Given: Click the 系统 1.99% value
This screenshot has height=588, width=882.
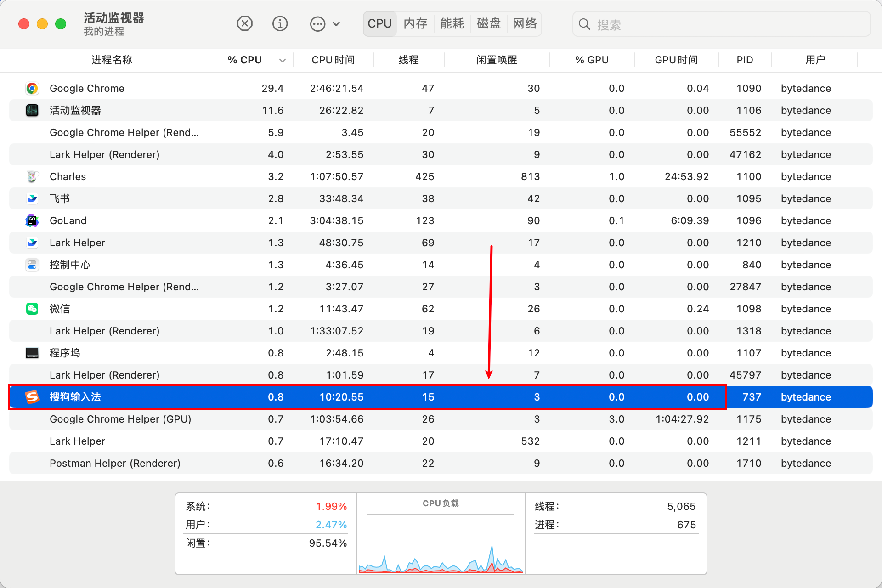Looking at the screenshot, I should coord(331,506).
